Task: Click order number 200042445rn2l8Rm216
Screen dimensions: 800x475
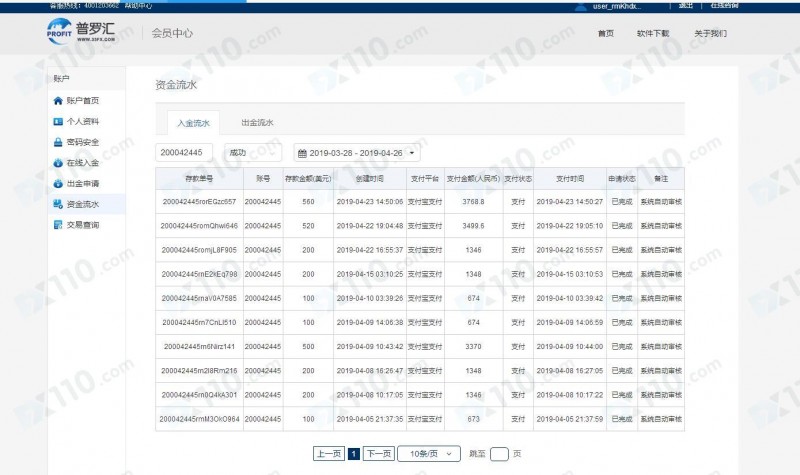Action: (x=199, y=370)
